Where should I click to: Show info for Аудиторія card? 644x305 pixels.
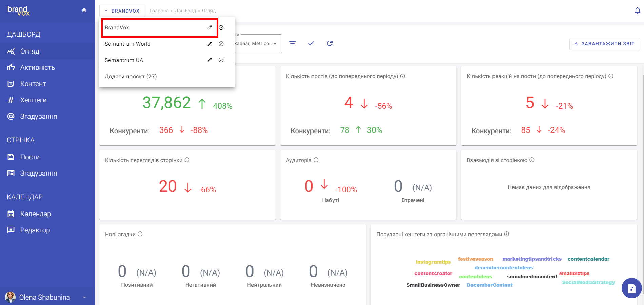[x=316, y=160]
